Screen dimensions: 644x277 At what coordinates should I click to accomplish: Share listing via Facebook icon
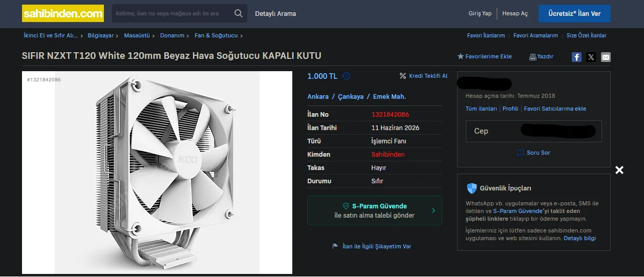coord(576,57)
